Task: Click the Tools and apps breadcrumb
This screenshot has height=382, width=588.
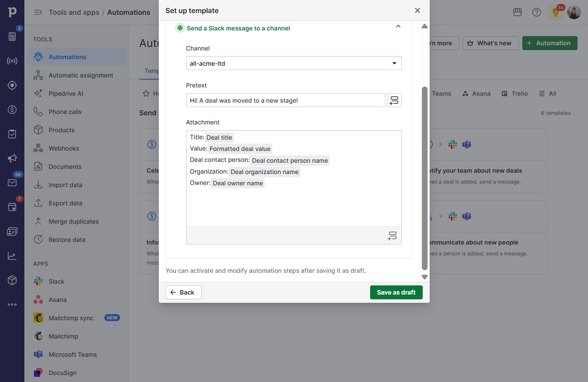Action: coord(74,12)
